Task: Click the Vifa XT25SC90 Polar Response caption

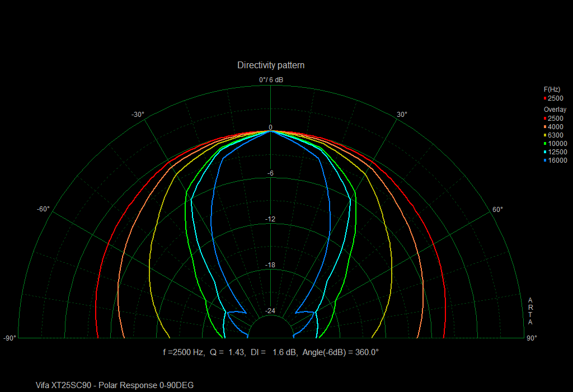Action: pos(115,385)
